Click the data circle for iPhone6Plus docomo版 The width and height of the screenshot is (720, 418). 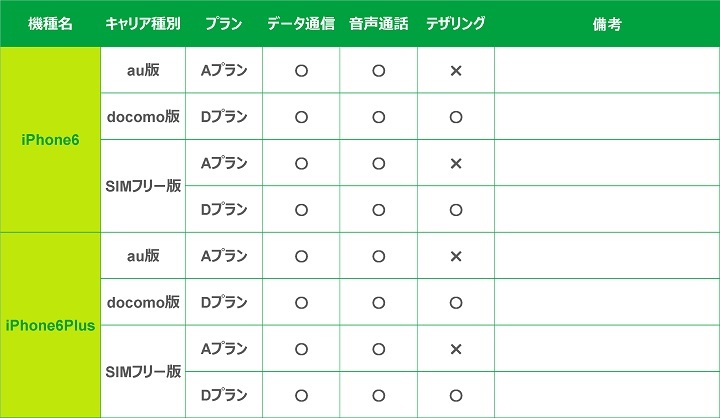[x=301, y=302]
